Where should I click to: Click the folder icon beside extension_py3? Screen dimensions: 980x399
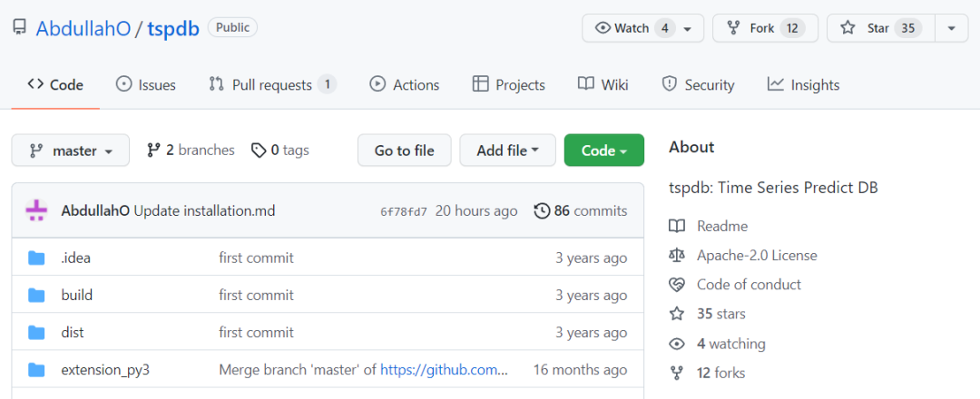pos(36,370)
